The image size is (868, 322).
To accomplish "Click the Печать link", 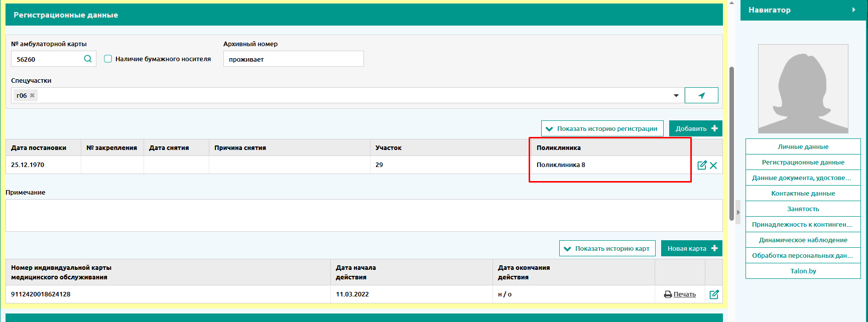I will pos(684,294).
